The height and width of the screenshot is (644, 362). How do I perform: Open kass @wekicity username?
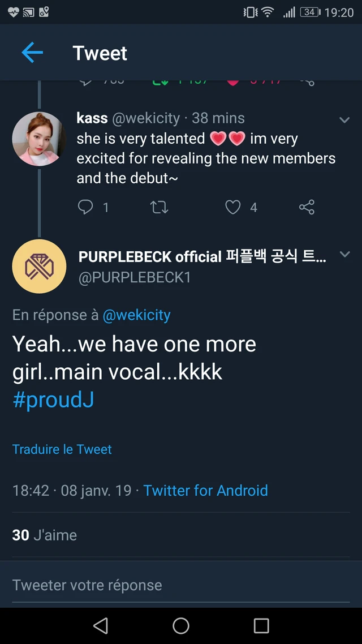[x=128, y=118]
